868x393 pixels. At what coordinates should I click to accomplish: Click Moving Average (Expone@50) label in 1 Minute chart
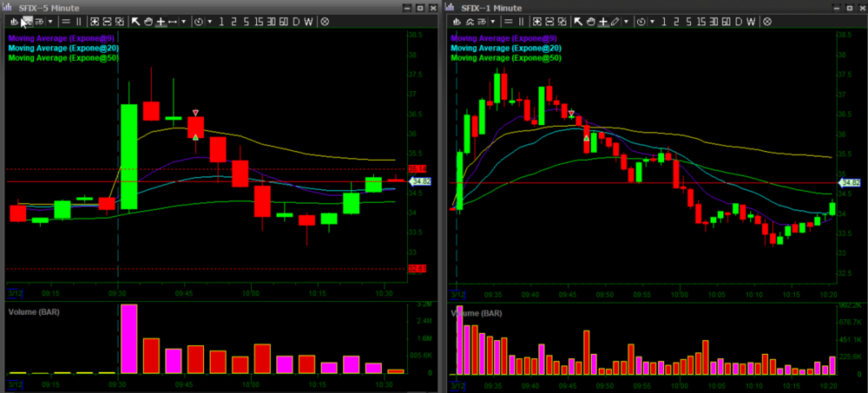pyautogui.click(x=506, y=57)
